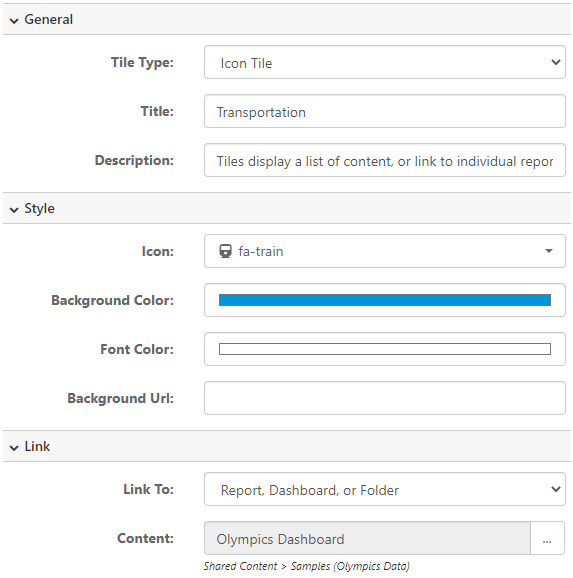Click the Description text field

click(385, 160)
